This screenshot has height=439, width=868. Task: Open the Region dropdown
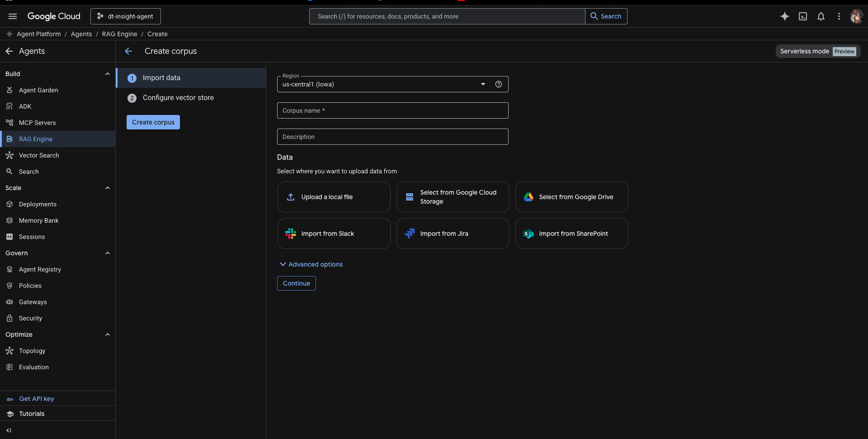tap(392, 84)
